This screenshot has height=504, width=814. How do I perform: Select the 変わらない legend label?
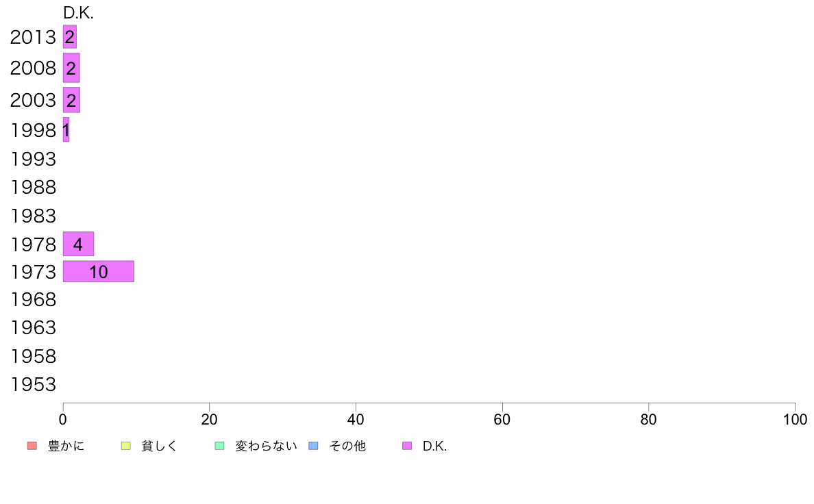[x=266, y=446]
